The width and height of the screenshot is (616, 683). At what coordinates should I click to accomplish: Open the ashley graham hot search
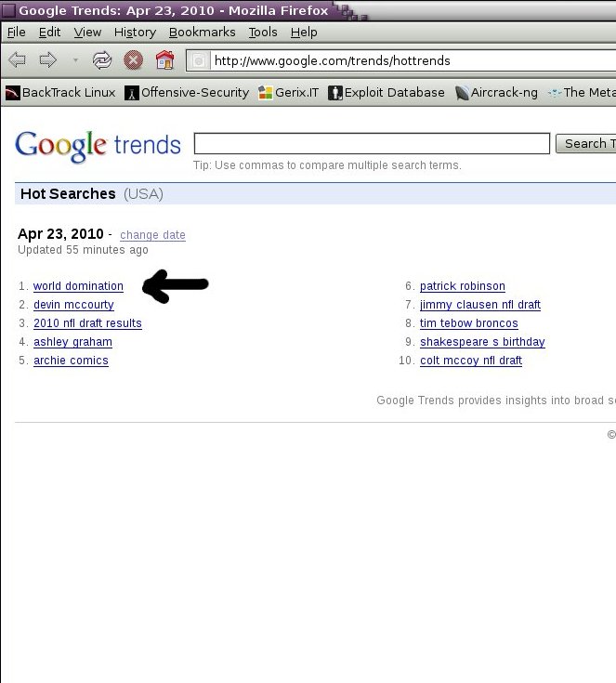[72, 342]
